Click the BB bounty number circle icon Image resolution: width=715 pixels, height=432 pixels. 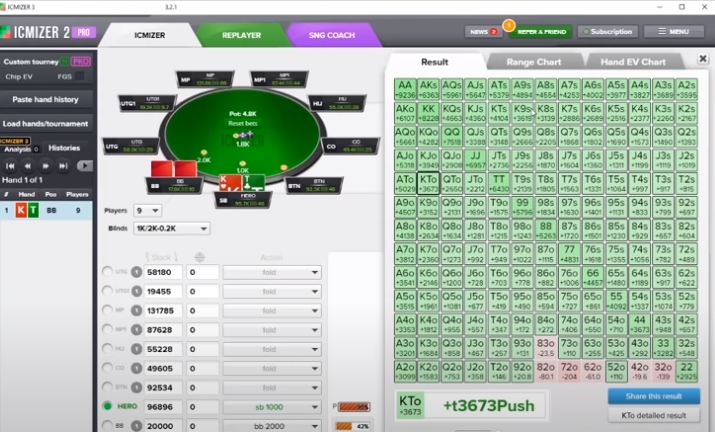[136, 426]
